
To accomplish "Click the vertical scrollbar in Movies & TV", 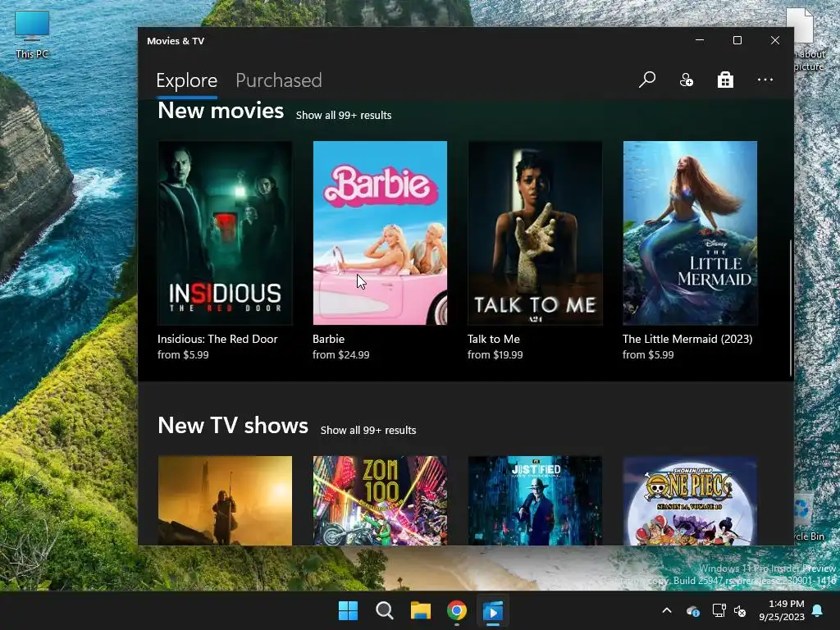I will pos(791,308).
